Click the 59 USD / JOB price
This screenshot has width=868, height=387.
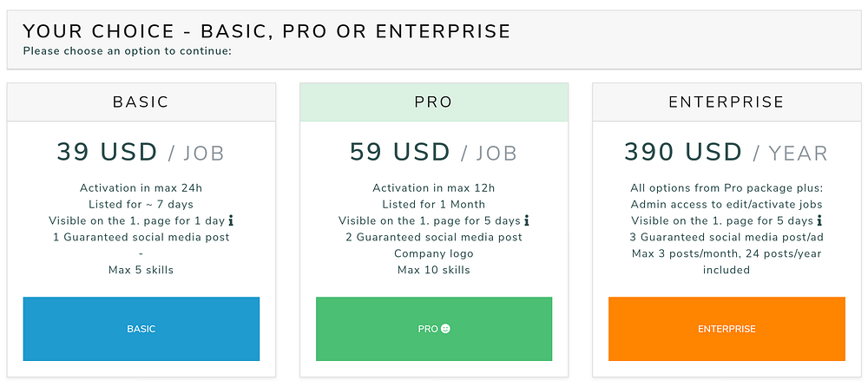click(433, 153)
